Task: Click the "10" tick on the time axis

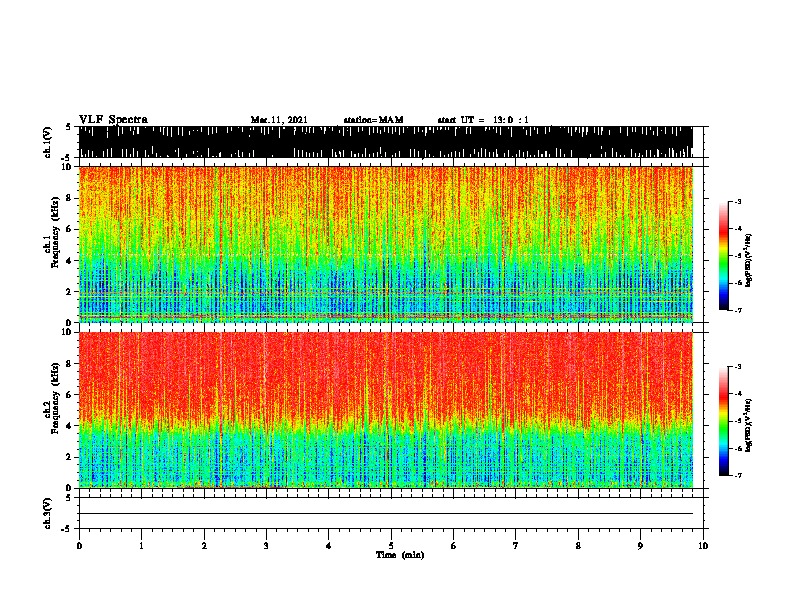Action: click(x=703, y=546)
